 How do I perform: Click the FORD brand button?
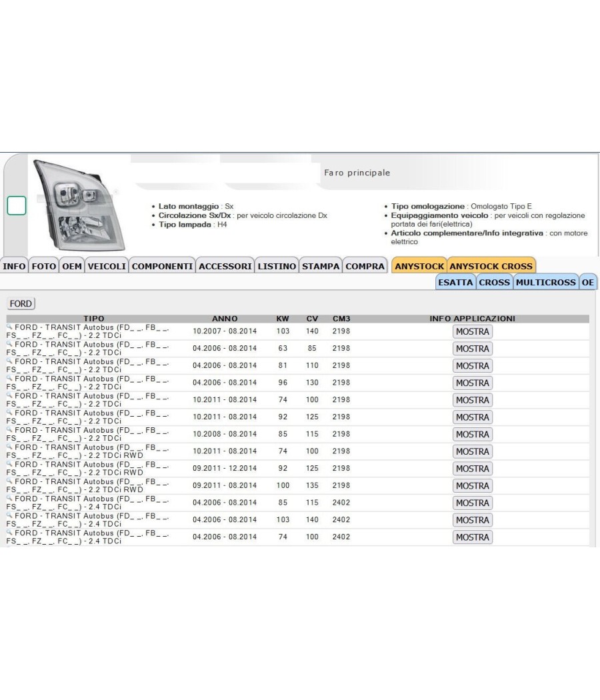(21, 303)
